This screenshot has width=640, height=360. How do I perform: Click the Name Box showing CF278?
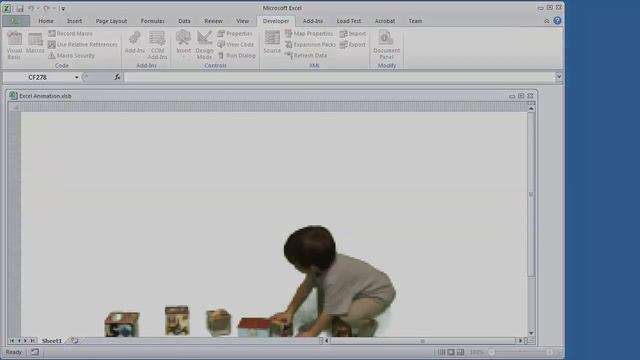coord(38,77)
